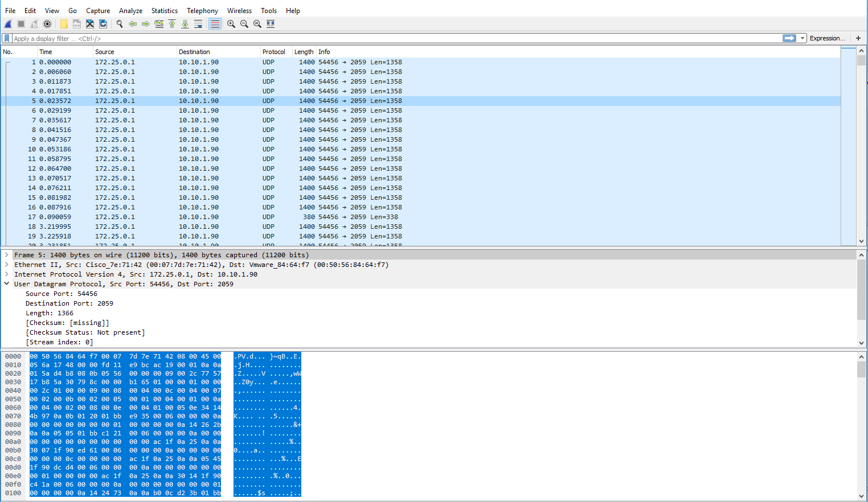Image resolution: width=868 pixels, height=502 pixels.
Task: Click the packet details scrollbar down arrow
Action: [x=861, y=343]
